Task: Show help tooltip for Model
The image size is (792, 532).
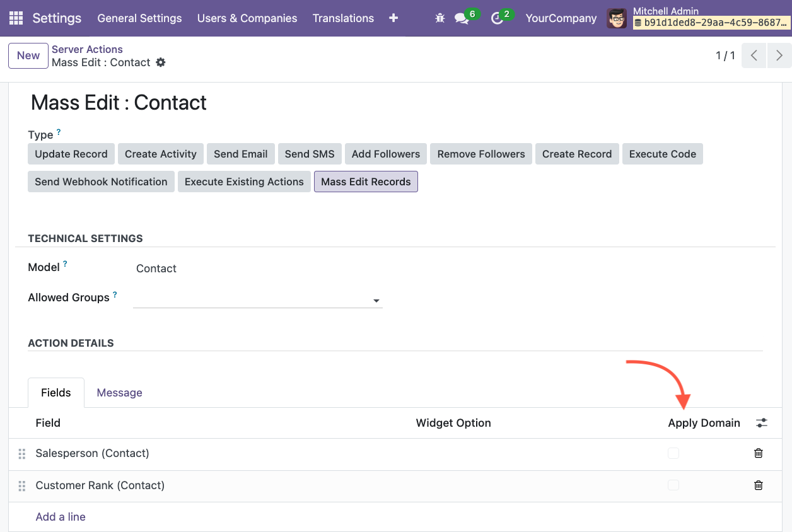Action: tap(65, 264)
